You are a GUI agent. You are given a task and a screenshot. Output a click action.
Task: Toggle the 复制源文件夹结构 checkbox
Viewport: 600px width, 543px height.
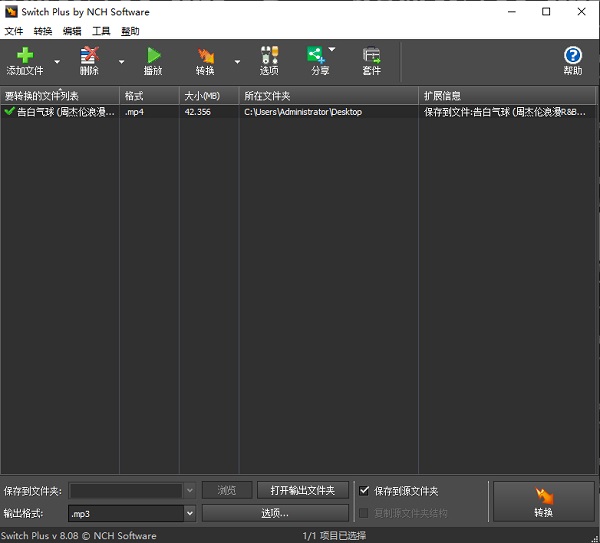point(364,513)
